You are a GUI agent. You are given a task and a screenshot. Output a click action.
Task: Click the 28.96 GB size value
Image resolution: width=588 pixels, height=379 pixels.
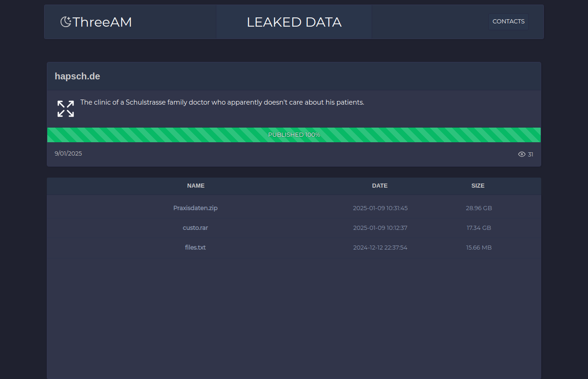click(479, 208)
